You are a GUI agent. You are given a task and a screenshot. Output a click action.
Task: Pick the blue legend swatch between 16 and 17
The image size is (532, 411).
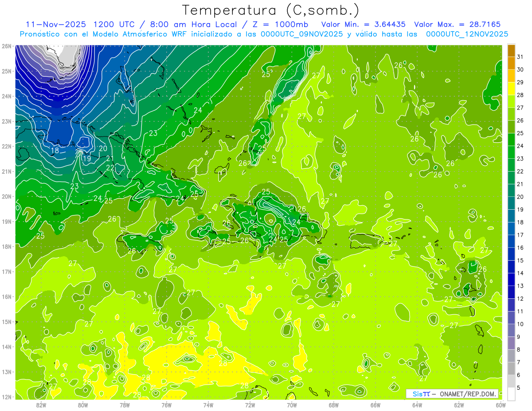[511, 242]
